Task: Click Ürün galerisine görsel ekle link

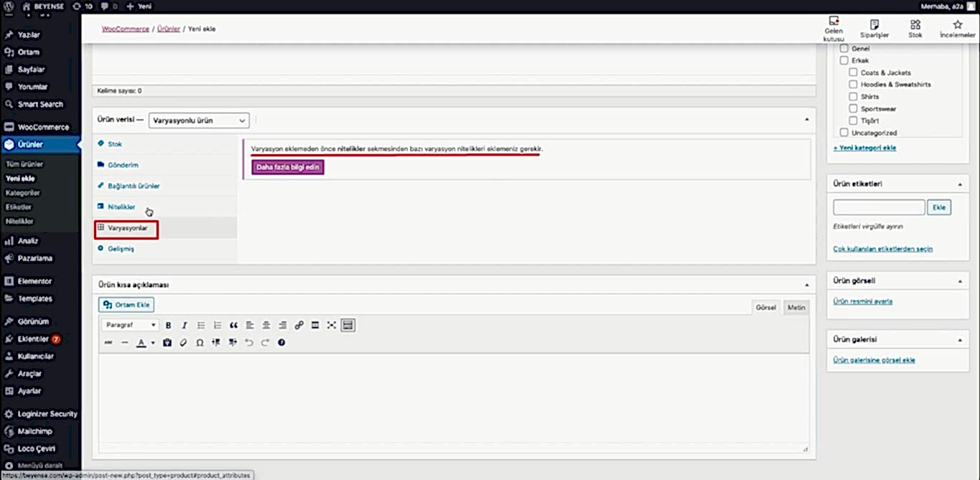Action: (874, 360)
